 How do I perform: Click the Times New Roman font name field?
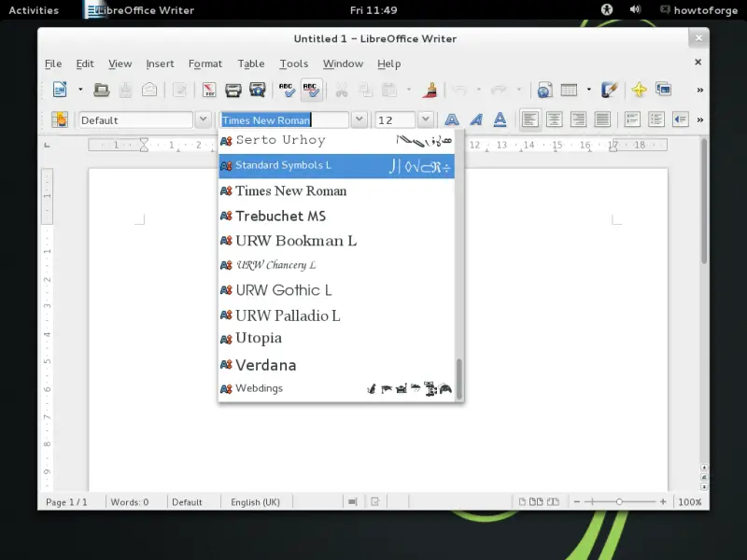(284, 120)
